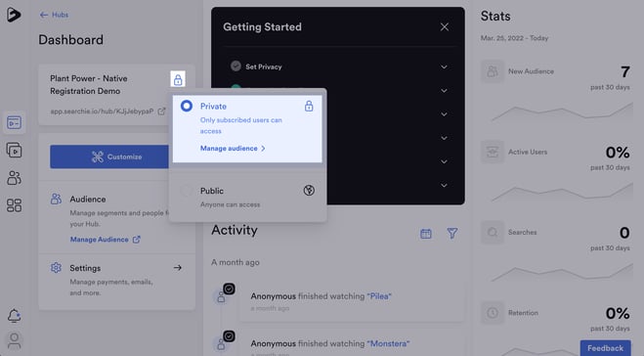Image resolution: width=644 pixels, height=356 pixels.
Task: Click the Settings gear icon
Action: point(56,268)
